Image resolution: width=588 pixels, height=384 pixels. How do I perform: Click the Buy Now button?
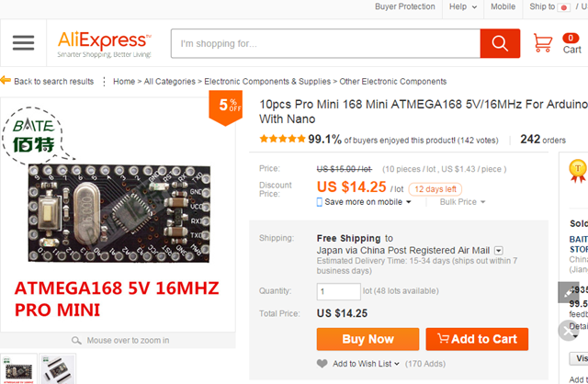click(367, 339)
